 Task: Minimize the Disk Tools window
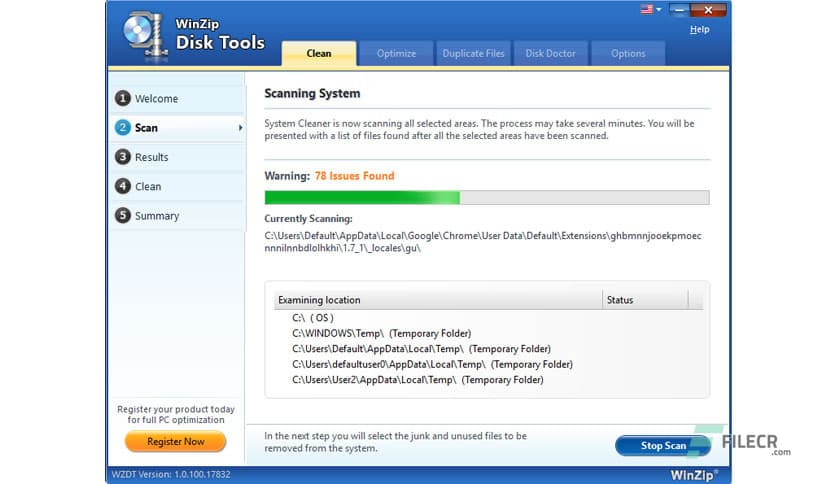[x=679, y=10]
